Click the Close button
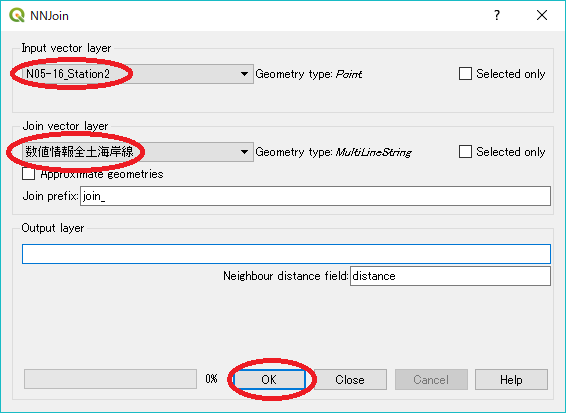Screen dimensions: 566x413 pos(350,379)
